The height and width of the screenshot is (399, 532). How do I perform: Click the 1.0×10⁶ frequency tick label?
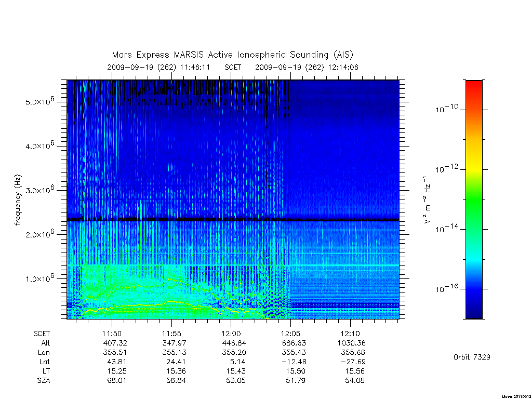(x=39, y=278)
